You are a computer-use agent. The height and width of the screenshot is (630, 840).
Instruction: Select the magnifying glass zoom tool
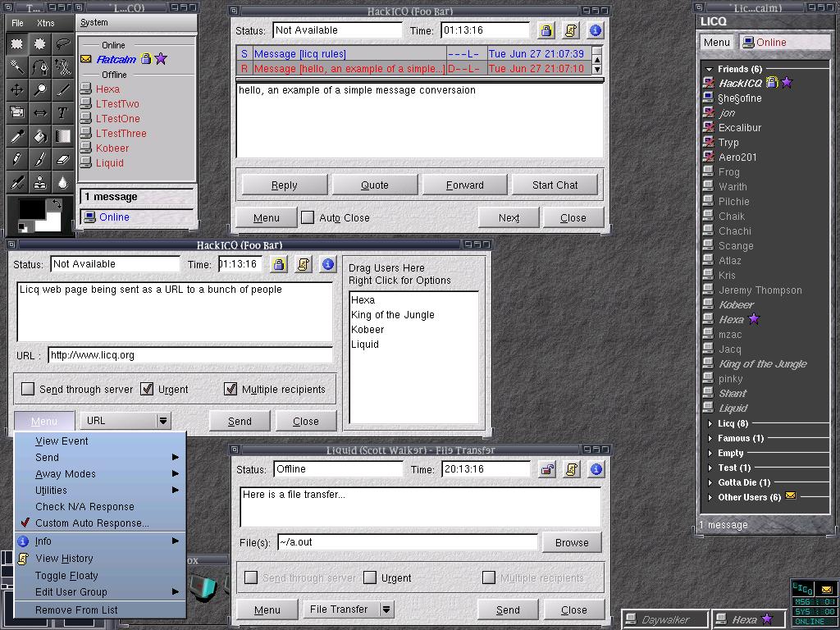pyautogui.click(x=40, y=89)
